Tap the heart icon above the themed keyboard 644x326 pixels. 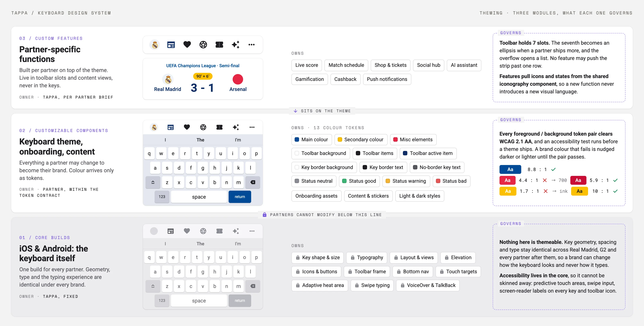(187, 127)
